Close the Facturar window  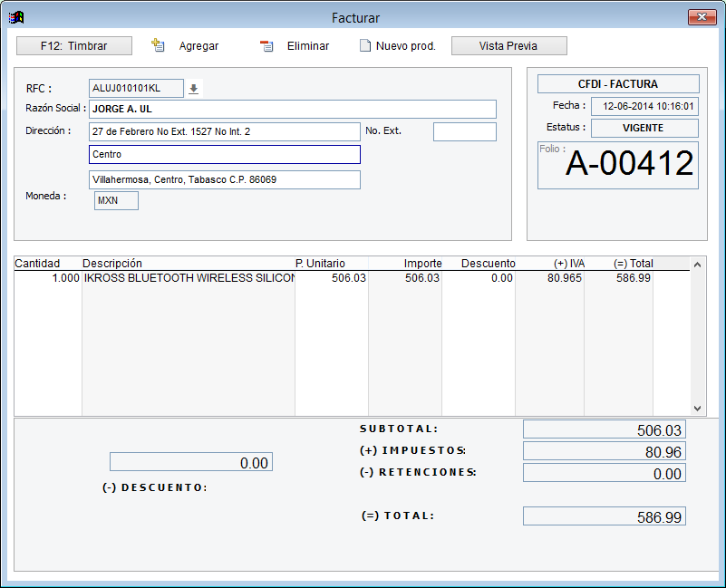pos(702,17)
